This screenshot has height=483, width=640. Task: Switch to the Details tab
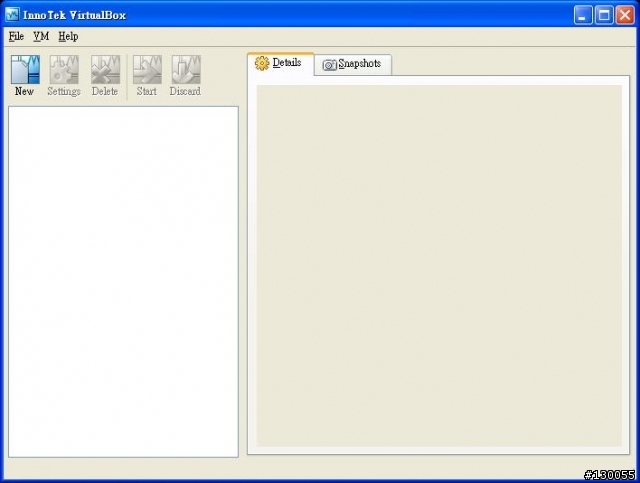click(x=280, y=63)
